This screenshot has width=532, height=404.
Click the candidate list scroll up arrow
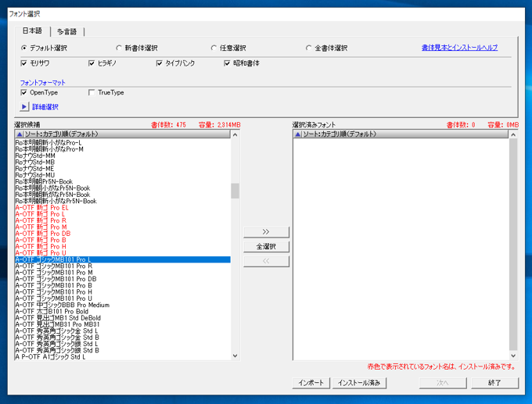[235, 134]
